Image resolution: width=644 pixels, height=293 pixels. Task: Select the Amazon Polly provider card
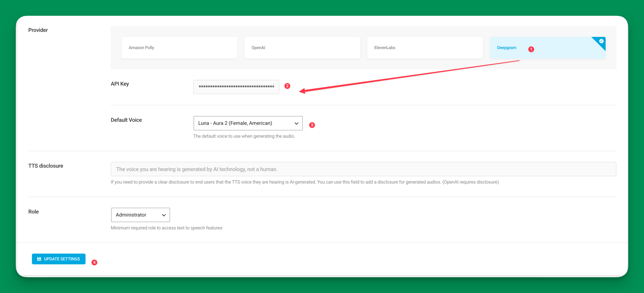pyautogui.click(x=179, y=48)
